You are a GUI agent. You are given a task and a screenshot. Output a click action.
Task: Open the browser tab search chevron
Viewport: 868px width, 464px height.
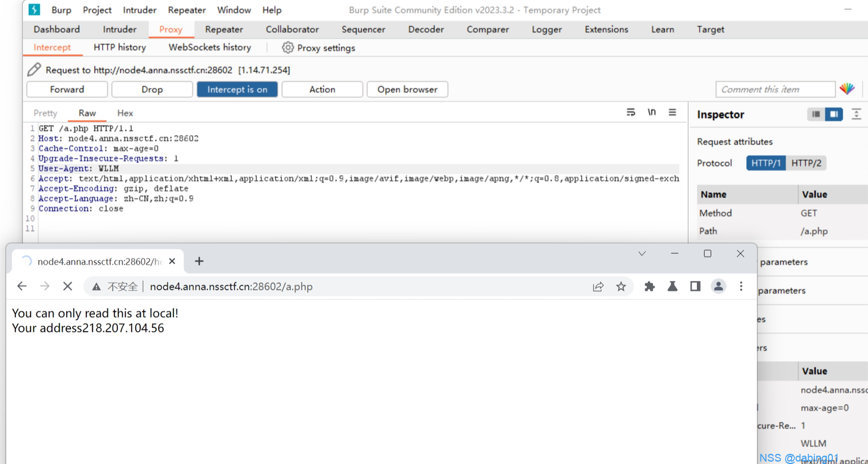642,253
